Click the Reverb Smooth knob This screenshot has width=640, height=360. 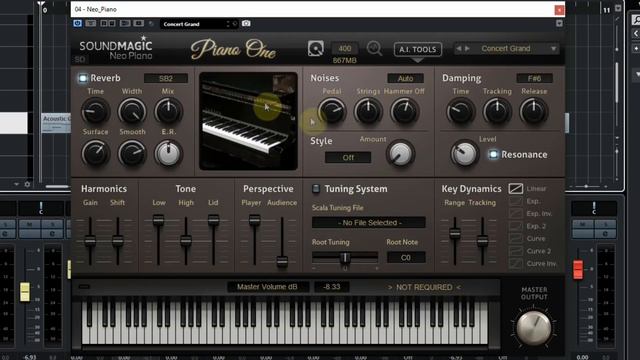coord(132,153)
